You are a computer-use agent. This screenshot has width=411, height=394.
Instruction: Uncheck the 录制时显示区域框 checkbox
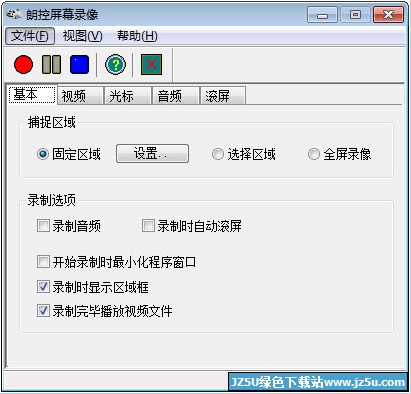pos(43,287)
